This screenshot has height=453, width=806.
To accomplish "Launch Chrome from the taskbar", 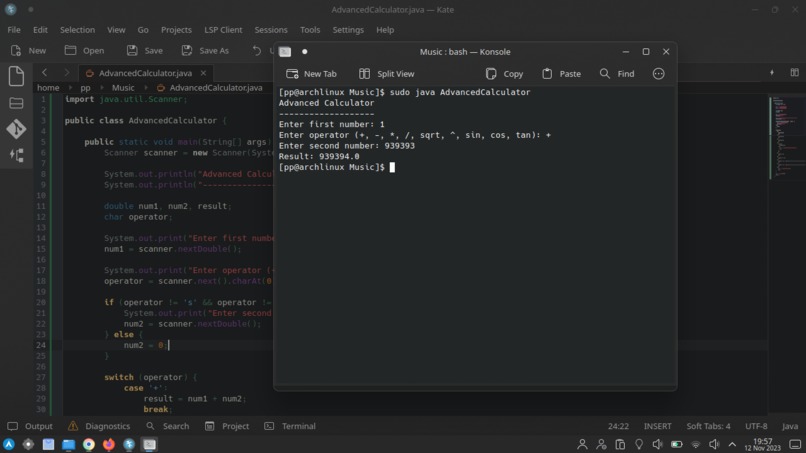I will tap(88, 444).
